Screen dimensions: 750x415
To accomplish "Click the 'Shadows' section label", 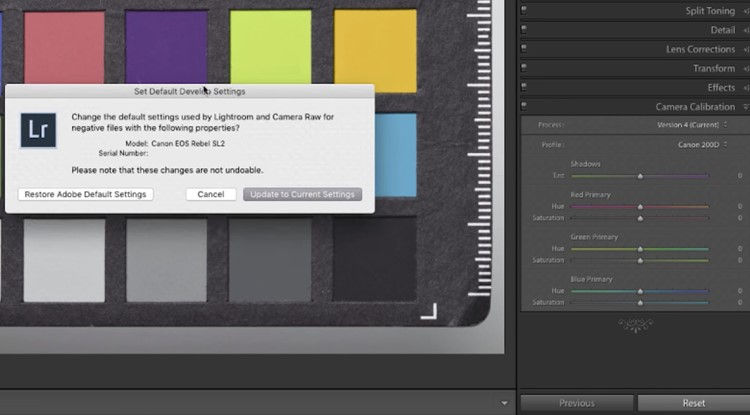I will click(x=585, y=164).
